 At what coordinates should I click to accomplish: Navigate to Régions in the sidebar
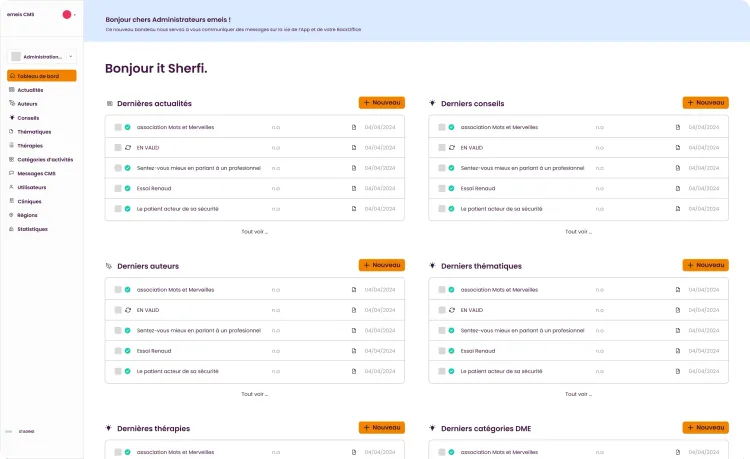pos(27,215)
